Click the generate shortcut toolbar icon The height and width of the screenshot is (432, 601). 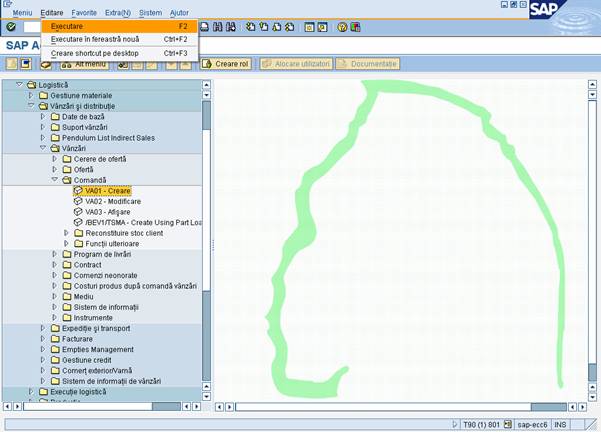(322, 27)
